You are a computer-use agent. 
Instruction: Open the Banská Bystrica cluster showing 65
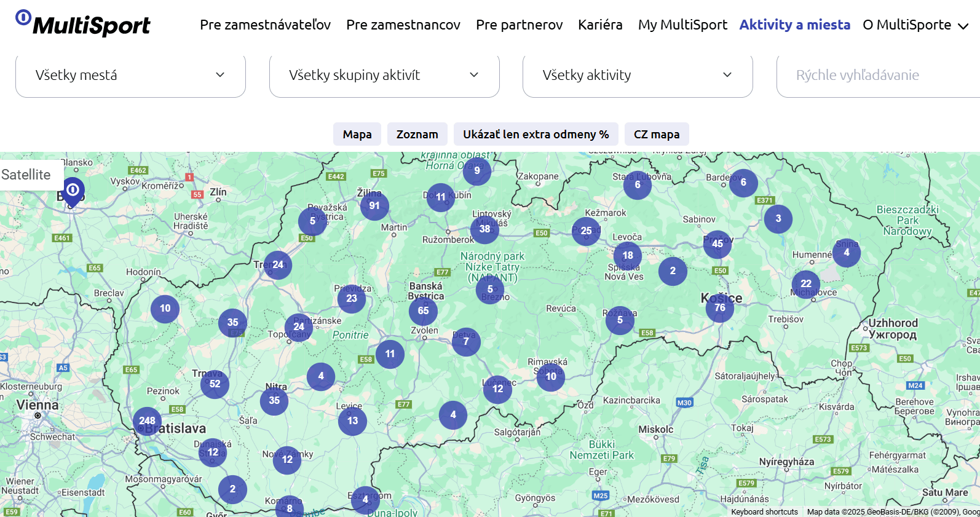pyautogui.click(x=423, y=311)
